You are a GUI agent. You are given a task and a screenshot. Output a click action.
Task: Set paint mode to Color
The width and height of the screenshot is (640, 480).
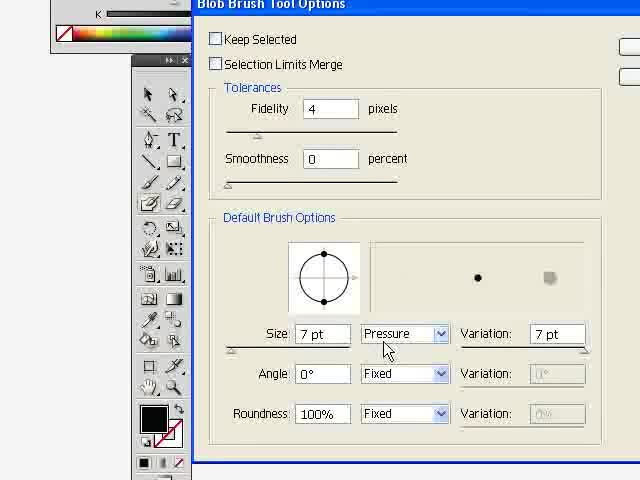point(144,463)
